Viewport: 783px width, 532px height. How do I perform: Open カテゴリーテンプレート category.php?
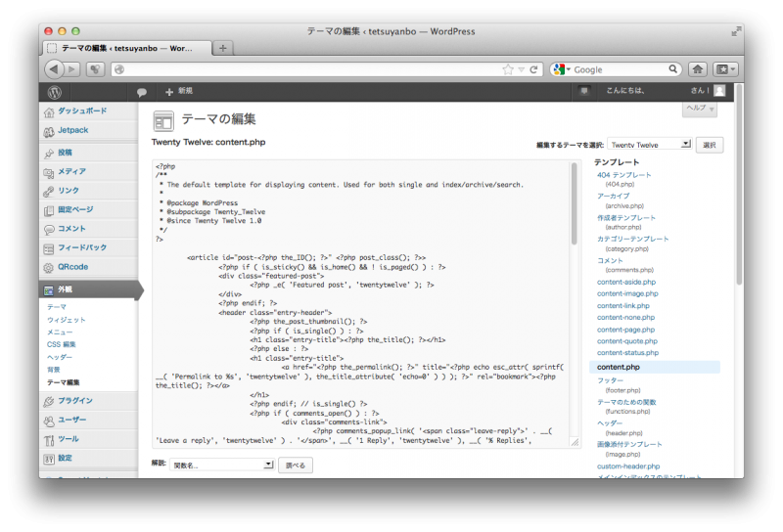click(x=632, y=239)
